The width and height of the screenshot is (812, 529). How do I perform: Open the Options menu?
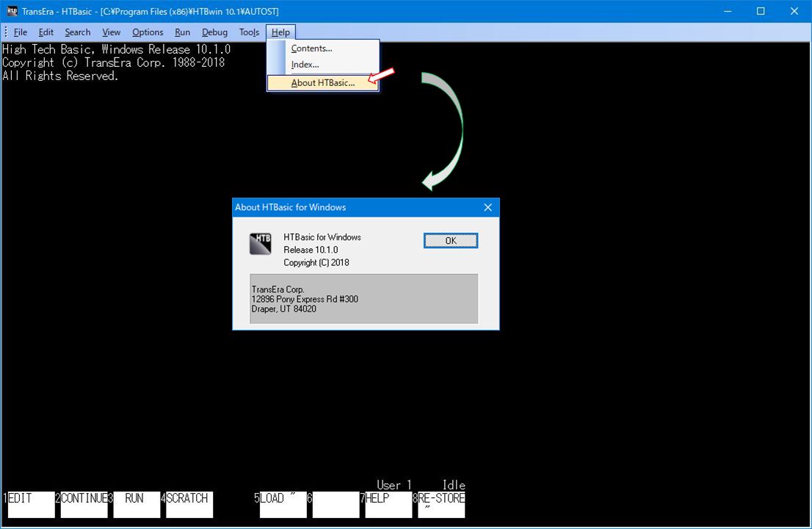point(148,32)
